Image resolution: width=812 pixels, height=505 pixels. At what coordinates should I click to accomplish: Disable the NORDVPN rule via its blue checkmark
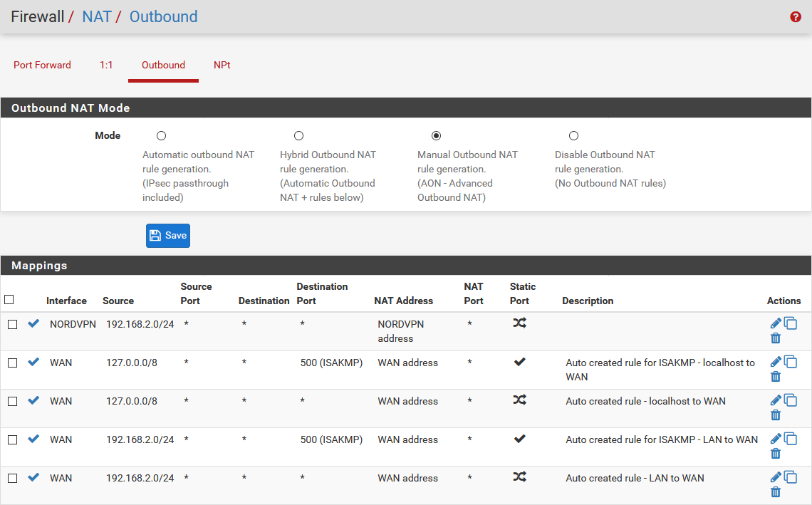tap(33, 323)
